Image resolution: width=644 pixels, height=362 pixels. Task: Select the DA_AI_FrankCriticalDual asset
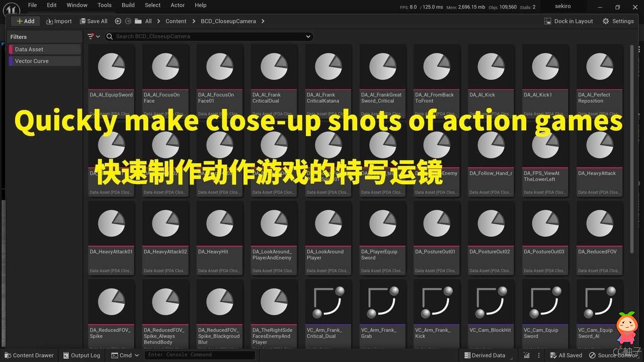[x=274, y=82]
